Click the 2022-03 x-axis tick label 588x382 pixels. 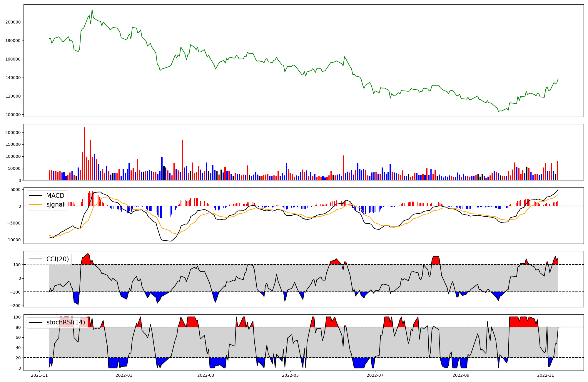pos(206,375)
